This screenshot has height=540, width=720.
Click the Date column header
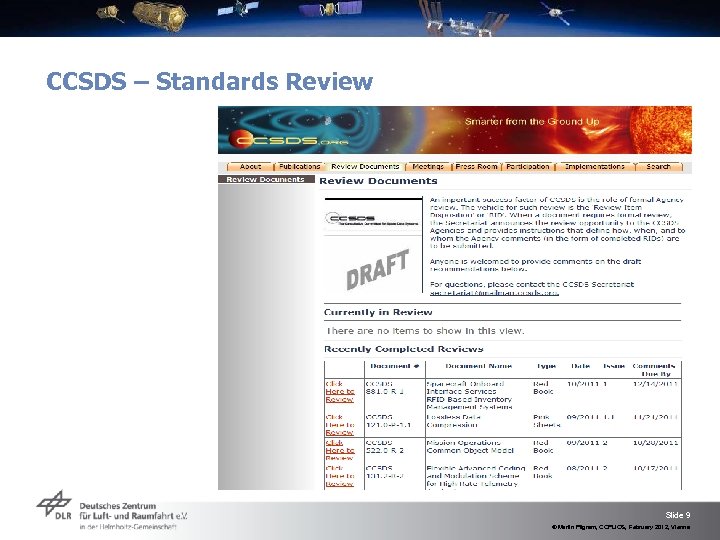[x=580, y=366]
